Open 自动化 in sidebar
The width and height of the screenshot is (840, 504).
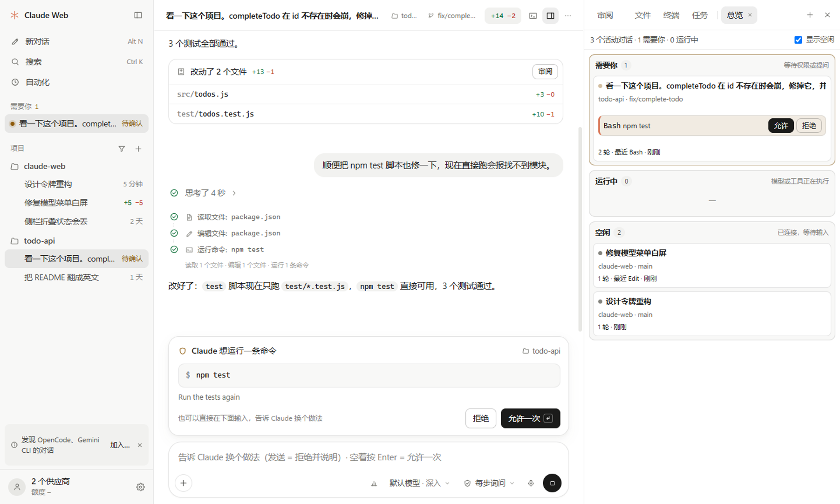coord(76,82)
